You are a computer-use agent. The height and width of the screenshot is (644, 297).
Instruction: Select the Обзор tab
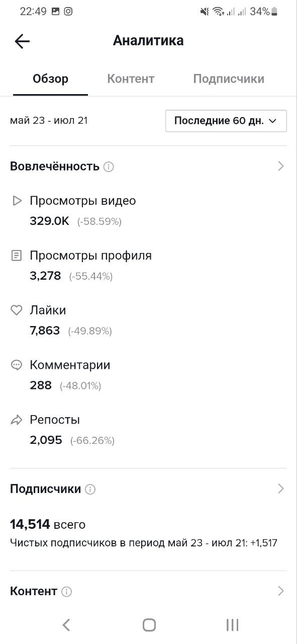point(50,79)
